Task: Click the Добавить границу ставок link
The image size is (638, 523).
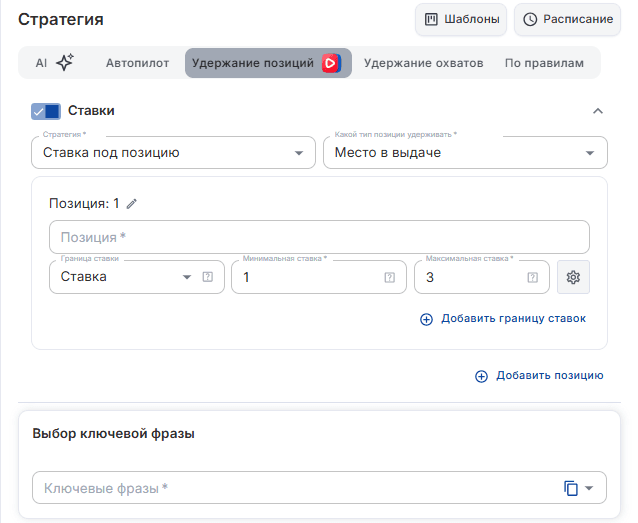Action: [503, 319]
